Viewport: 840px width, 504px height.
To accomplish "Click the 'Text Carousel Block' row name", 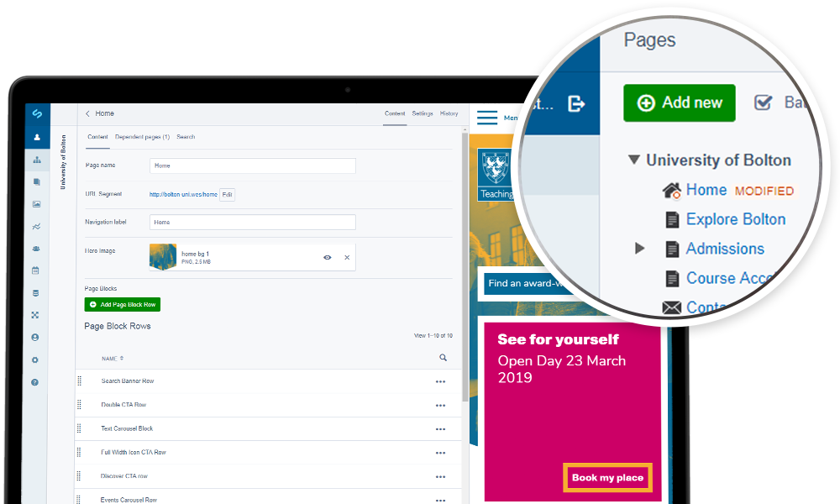I will pyautogui.click(x=127, y=428).
